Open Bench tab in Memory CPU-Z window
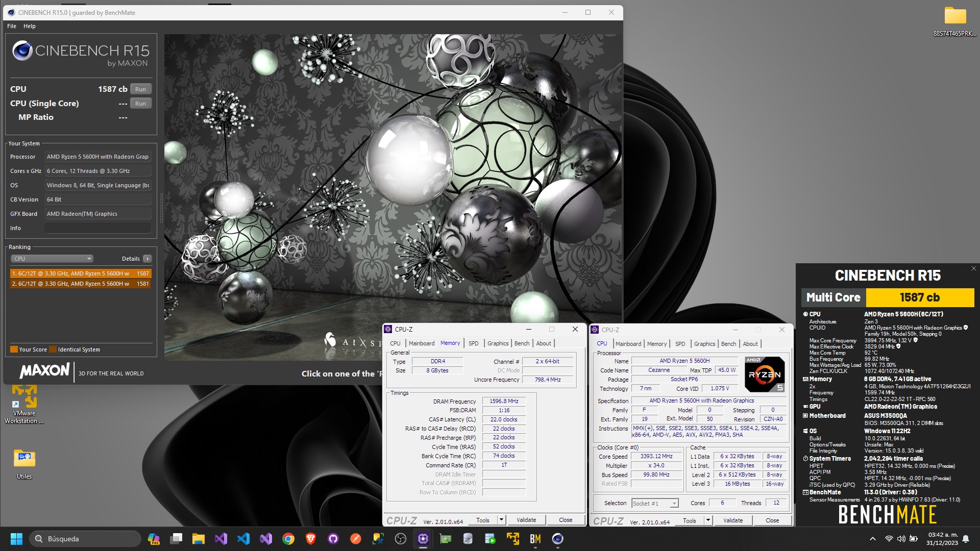 [x=522, y=343]
